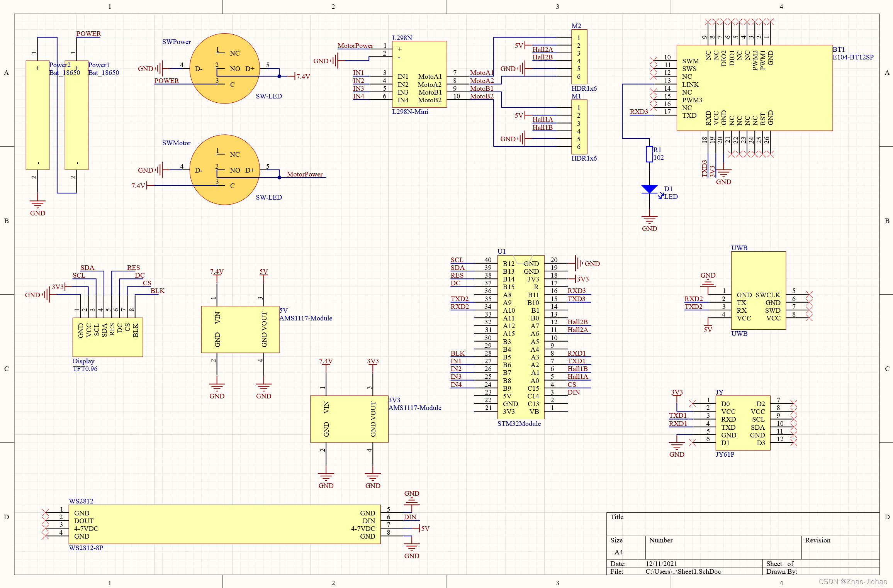The image size is (893, 588).
Task: Click the MotorPower net label near L298N
Action: point(355,46)
